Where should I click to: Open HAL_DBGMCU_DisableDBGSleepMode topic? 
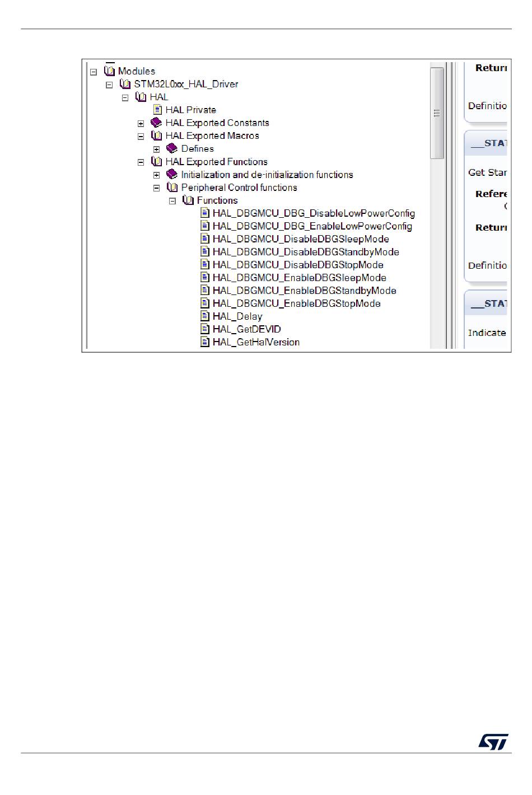(301, 238)
